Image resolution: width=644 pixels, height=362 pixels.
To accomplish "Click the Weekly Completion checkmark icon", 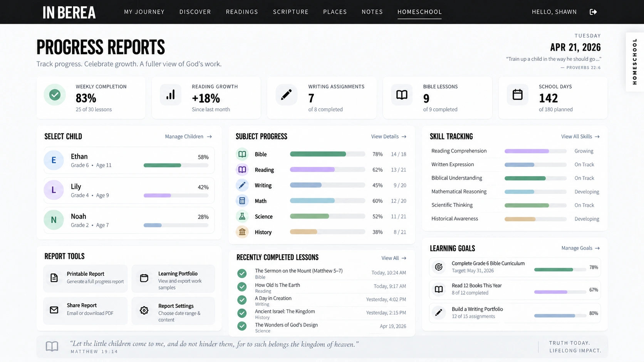I will [55, 95].
